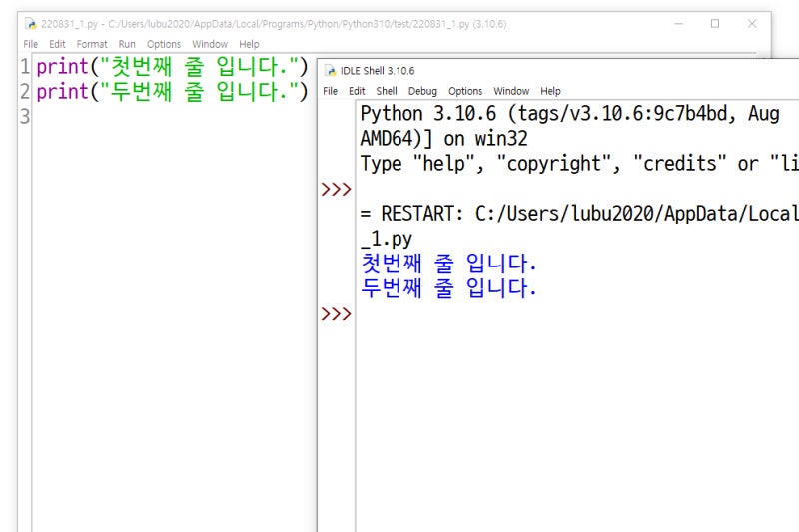Click the IDLE Shell 3.10.6 title bar
This screenshot has width=799, height=532.
tap(378, 71)
